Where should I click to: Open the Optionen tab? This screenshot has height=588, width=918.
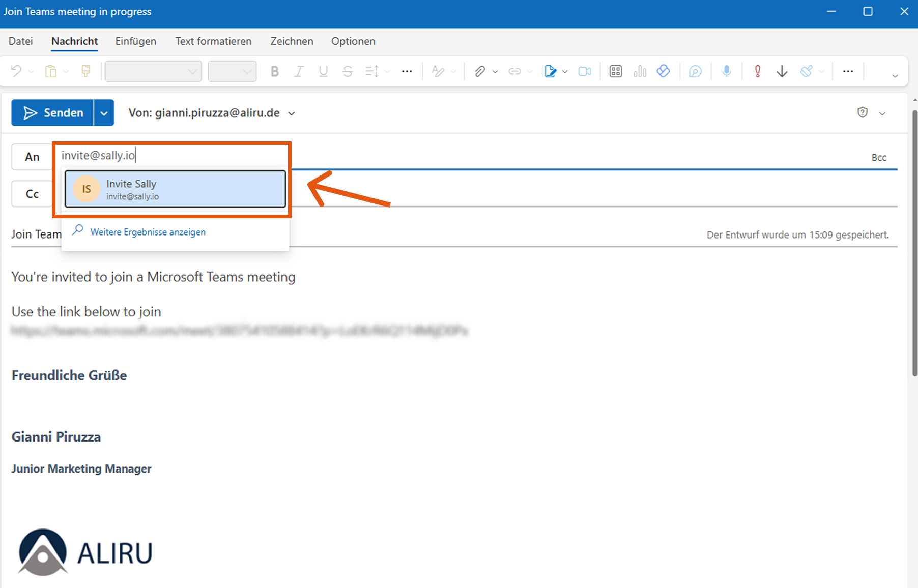[x=353, y=41]
